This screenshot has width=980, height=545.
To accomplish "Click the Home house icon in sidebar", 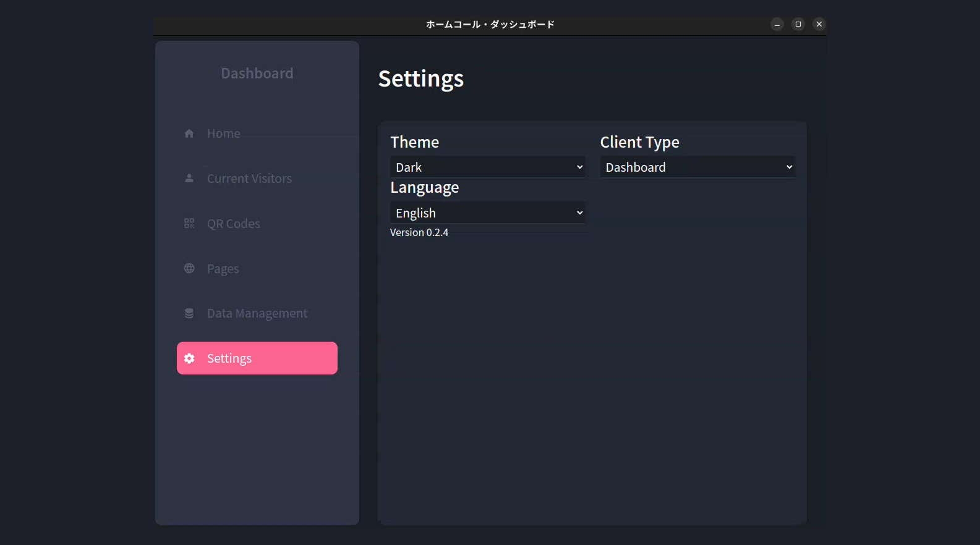I will (x=189, y=133).
